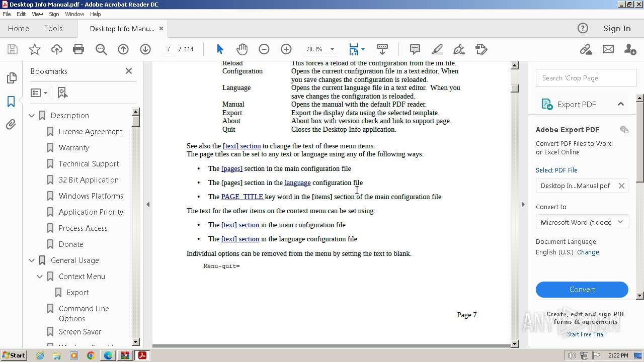Open the help question mark icon
The image size is (644, 362).
[x=583, y=28]
